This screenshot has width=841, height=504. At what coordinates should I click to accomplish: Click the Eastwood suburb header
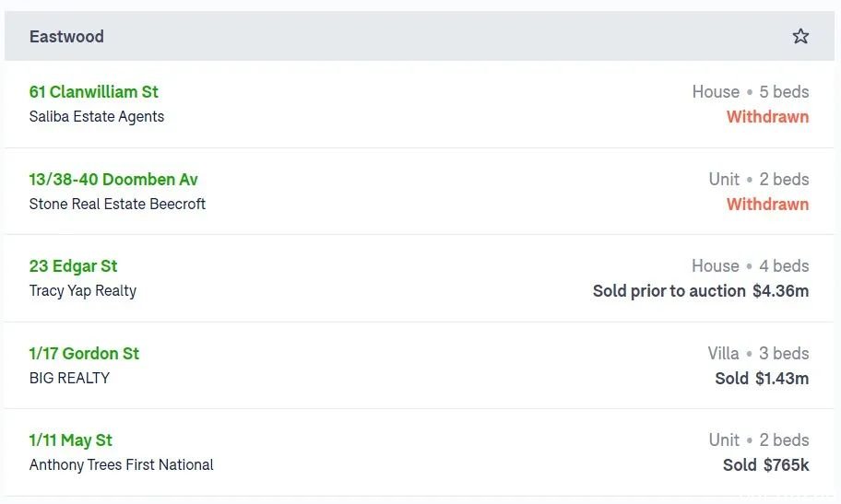click(66, 37)
